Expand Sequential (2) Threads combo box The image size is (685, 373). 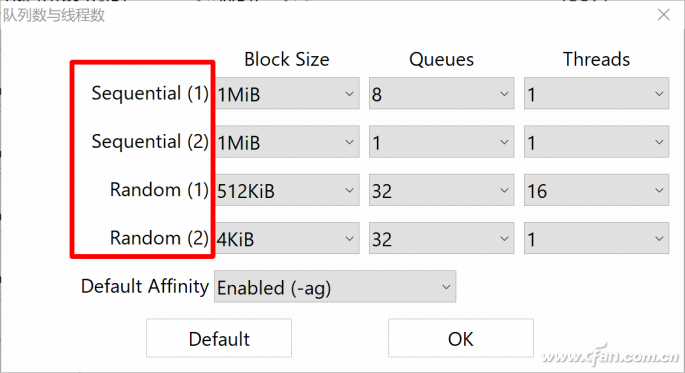point(596,142)
